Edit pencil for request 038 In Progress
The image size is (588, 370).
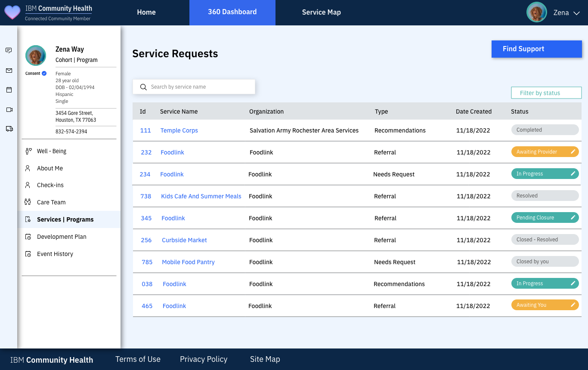tap(573, 283)
